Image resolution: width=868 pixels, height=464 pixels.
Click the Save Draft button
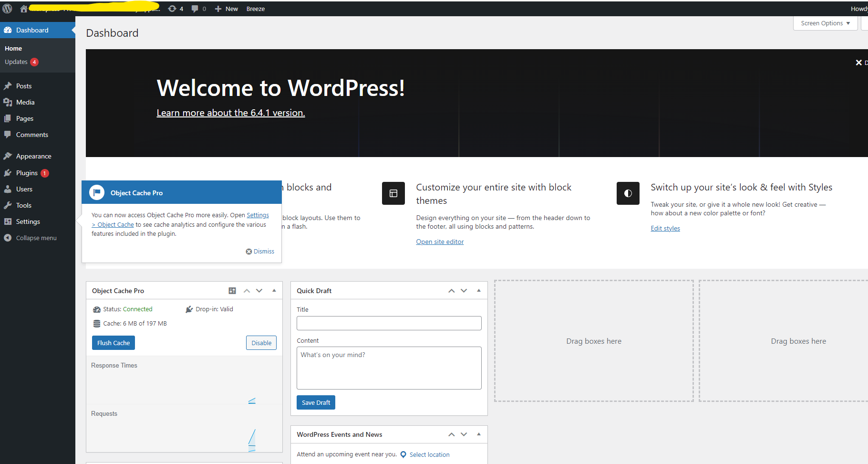click(316, 402)
